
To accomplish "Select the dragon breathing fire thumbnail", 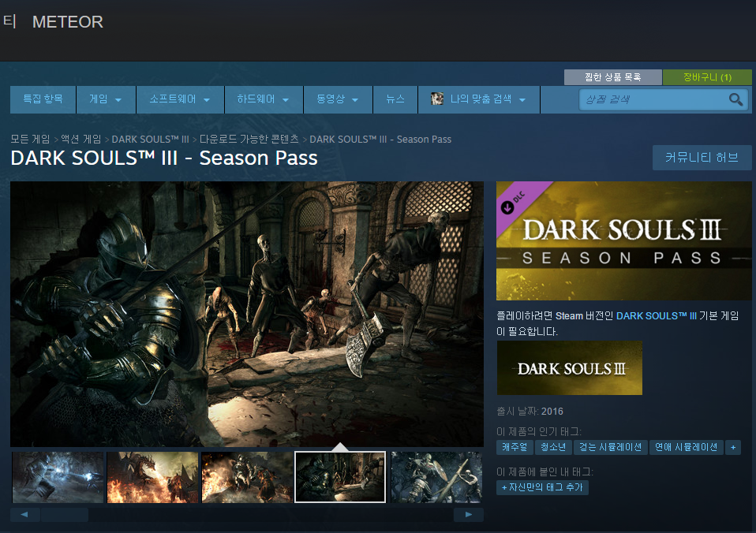I will tap(152, 477).
